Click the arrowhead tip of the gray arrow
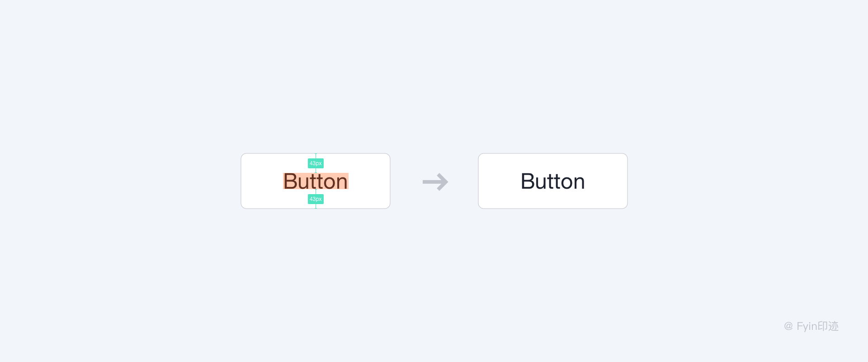Image resolution: width=868 pixels, height=362 pixels. point(446,182)
